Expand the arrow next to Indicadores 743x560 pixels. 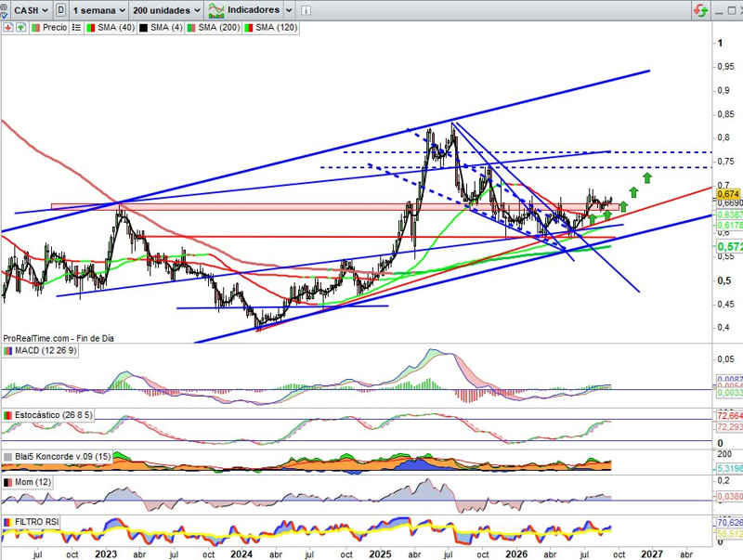(x=289, y=10)
